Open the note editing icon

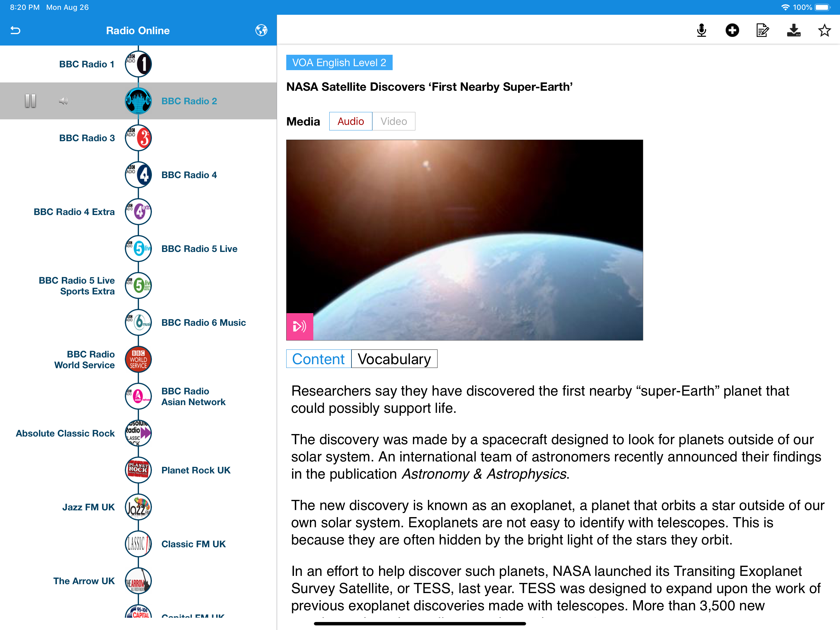(763, 30)
